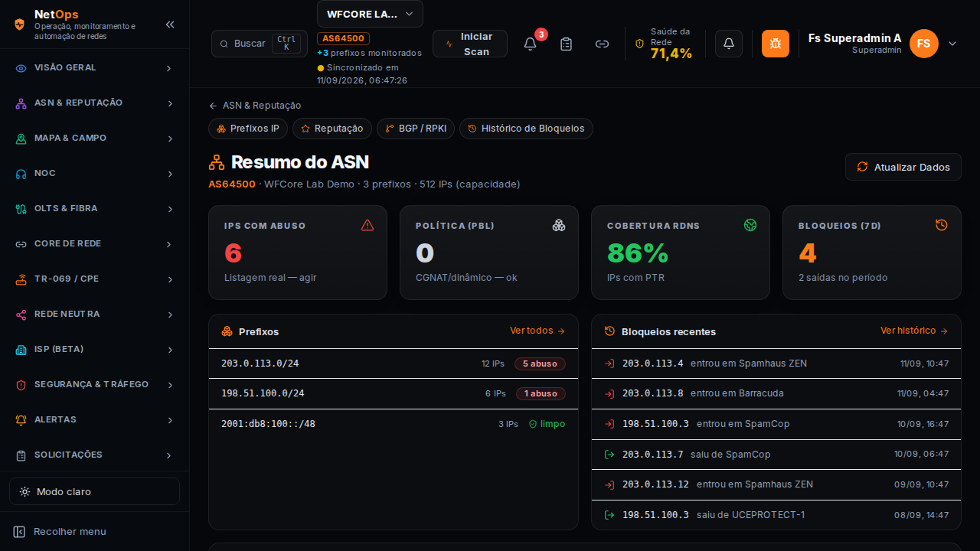The image size is (980, 551).
Task: Open the Reputação tab
Action: pos(332,129)
